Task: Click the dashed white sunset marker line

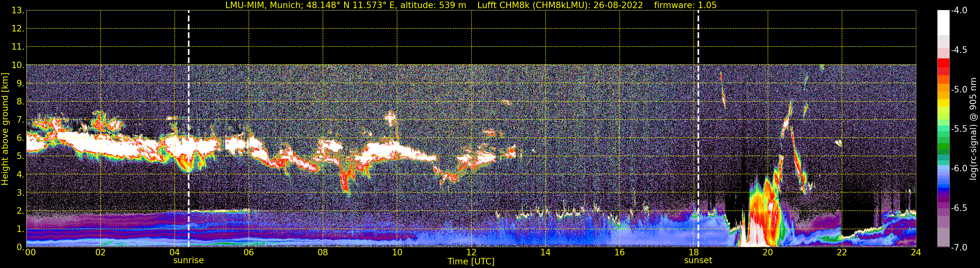Action: tap(698, 129)
